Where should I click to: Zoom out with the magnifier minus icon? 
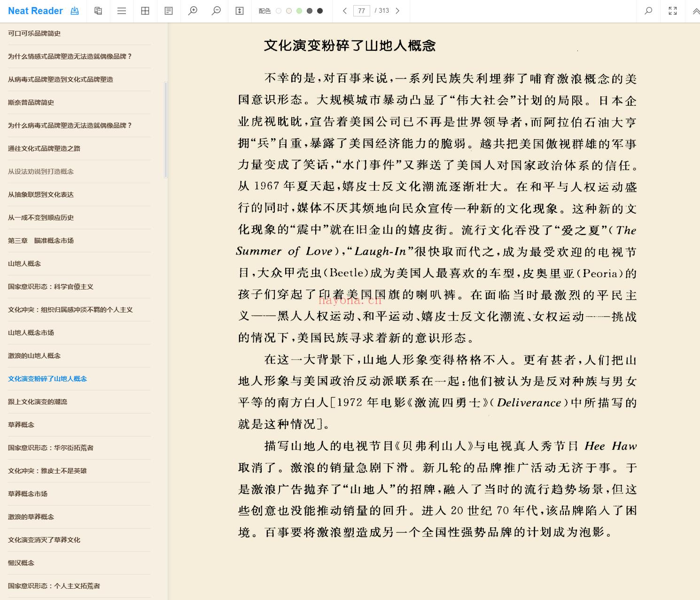pos(216,11)
